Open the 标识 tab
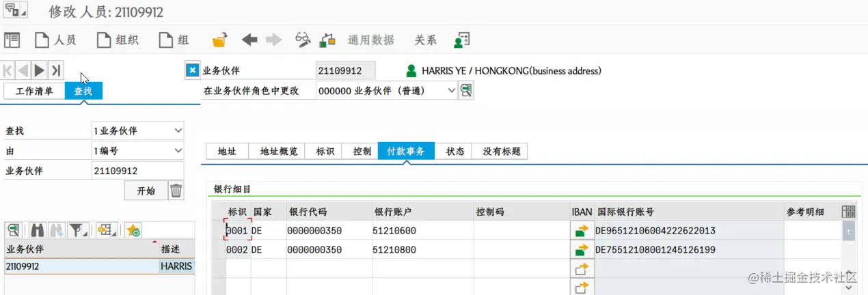 (325, 151)
